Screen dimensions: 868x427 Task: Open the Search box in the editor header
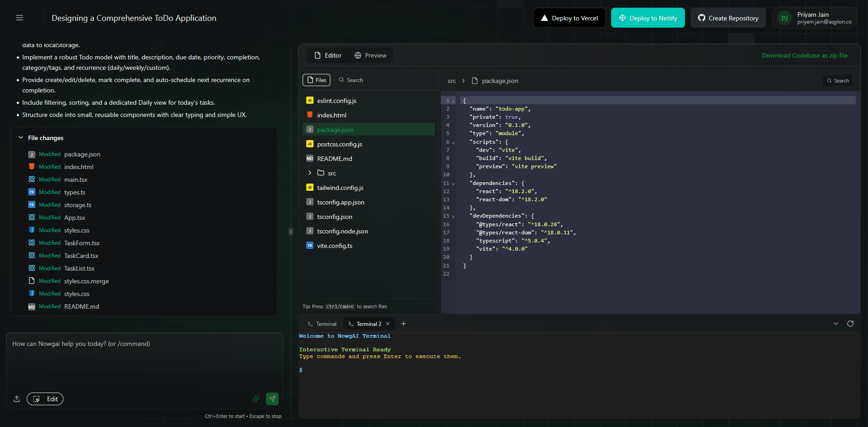coord(838,80)
